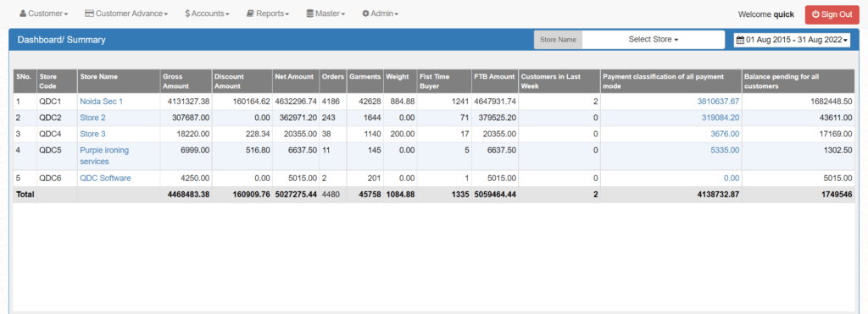Open the Customer Advance menu
The image size is (868, 314).
coord(126,14)
